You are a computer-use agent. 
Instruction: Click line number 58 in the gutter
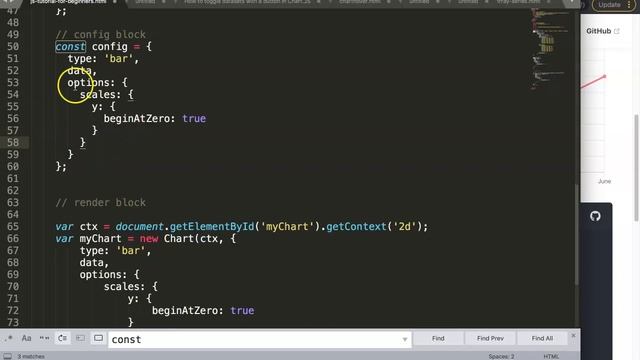(x=13, y=142)
